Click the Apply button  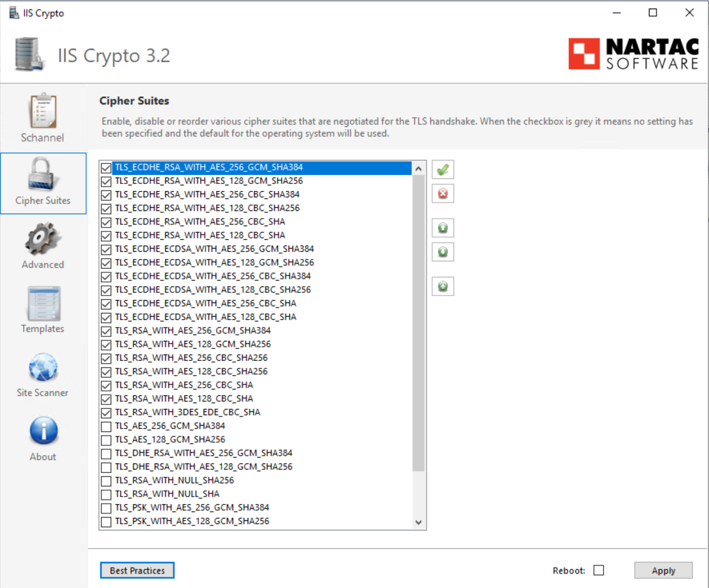(x=663, y=570)
